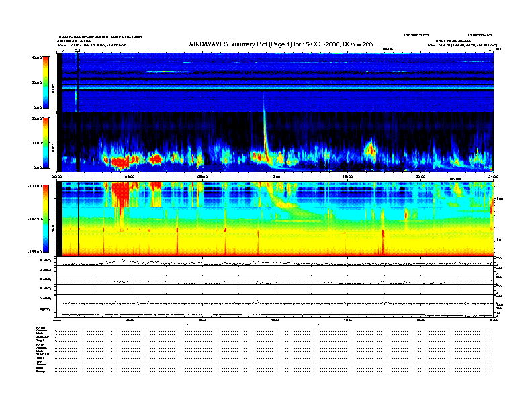Click the 30.00 label on RAD1 scale
Viewport: 532px width, 411px height.
pos(37,143)
